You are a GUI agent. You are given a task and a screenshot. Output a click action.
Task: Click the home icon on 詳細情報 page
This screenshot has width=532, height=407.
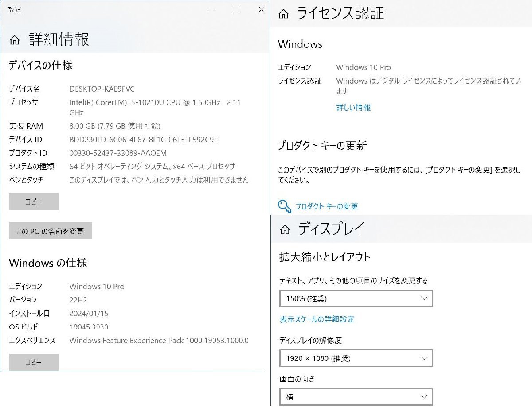[x=14, y=39]
